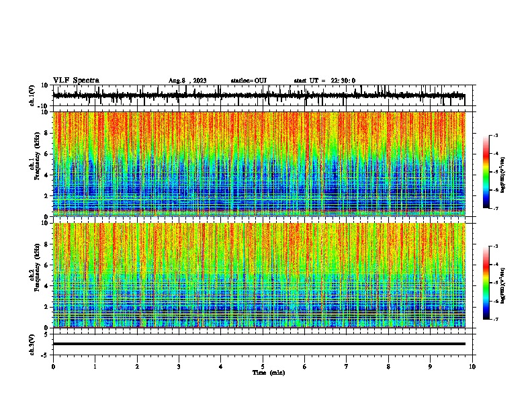Select the "ch.1(V)" axis label
The image size is (532, 411).
tap(32, 95)
